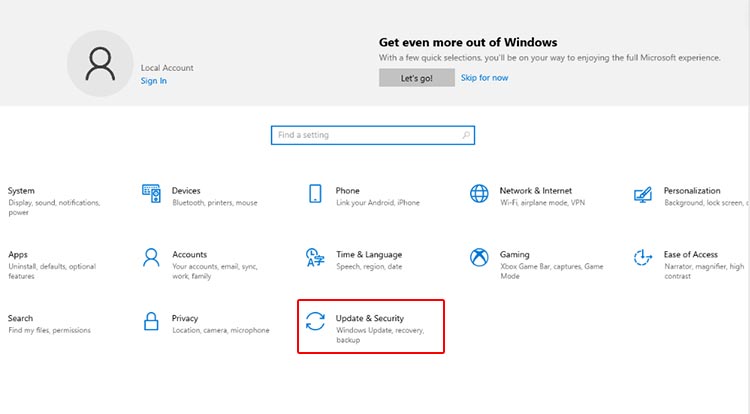Click the Local Account label
The height and width of the screenshot is (414, 750).
[x=167, y=68]
